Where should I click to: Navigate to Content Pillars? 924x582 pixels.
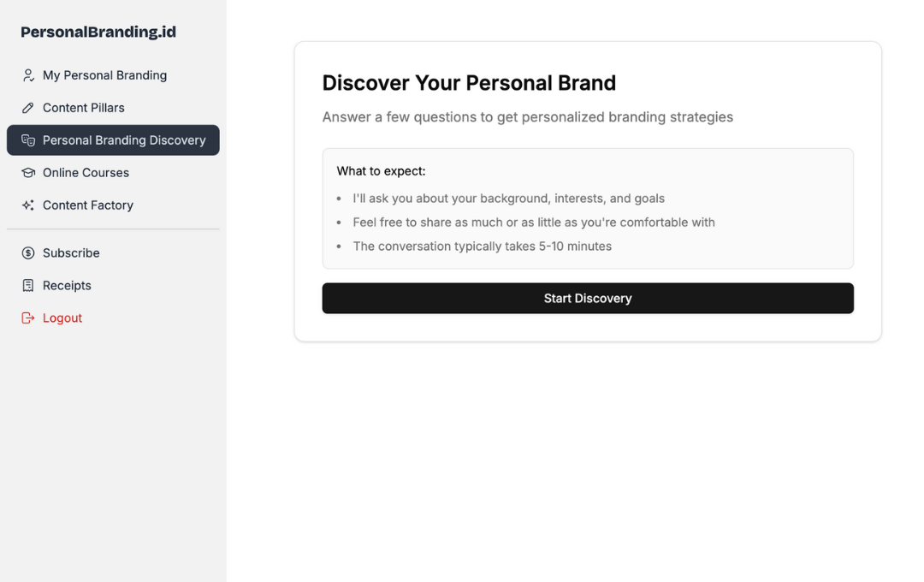tap(83, 107)
